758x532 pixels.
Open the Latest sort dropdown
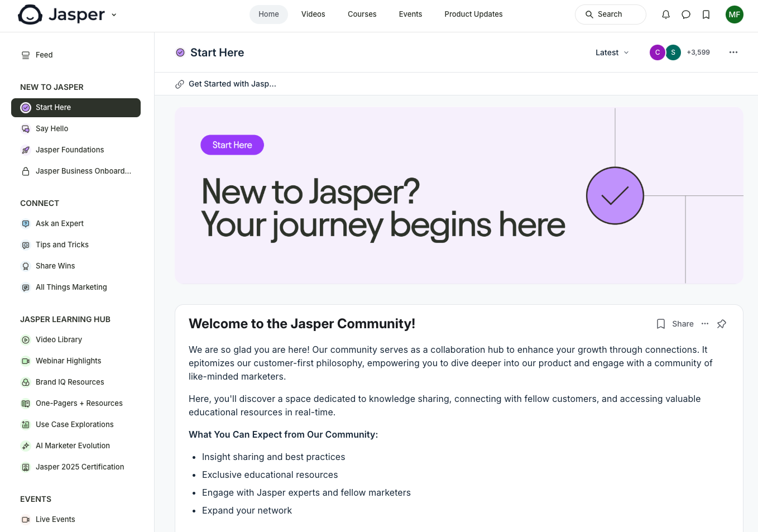(612, 52)
